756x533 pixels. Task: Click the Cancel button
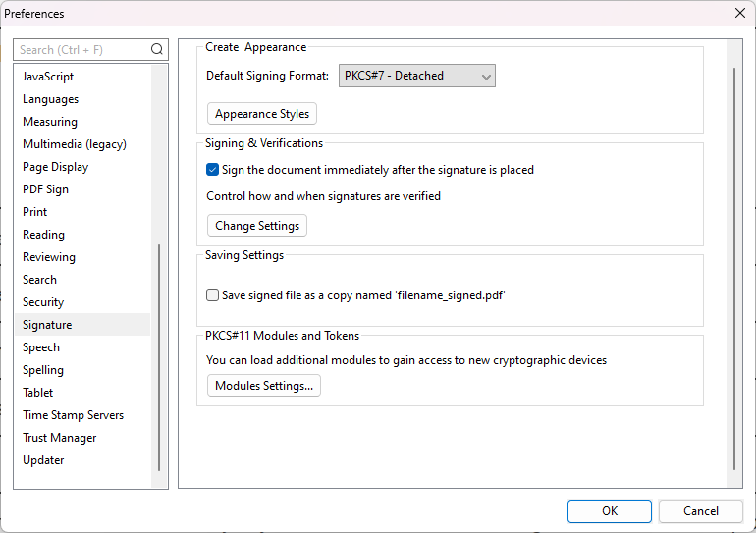701,510
